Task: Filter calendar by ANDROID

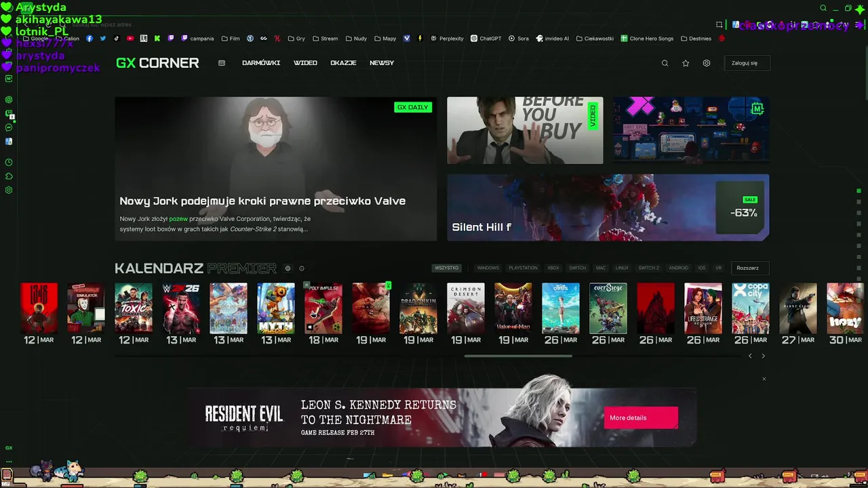Action: (x=678, y=268)
